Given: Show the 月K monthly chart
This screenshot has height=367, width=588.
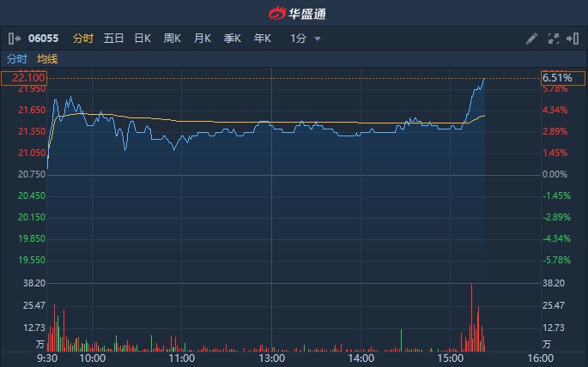Looking at the screenshot, I should pos(203,39).
